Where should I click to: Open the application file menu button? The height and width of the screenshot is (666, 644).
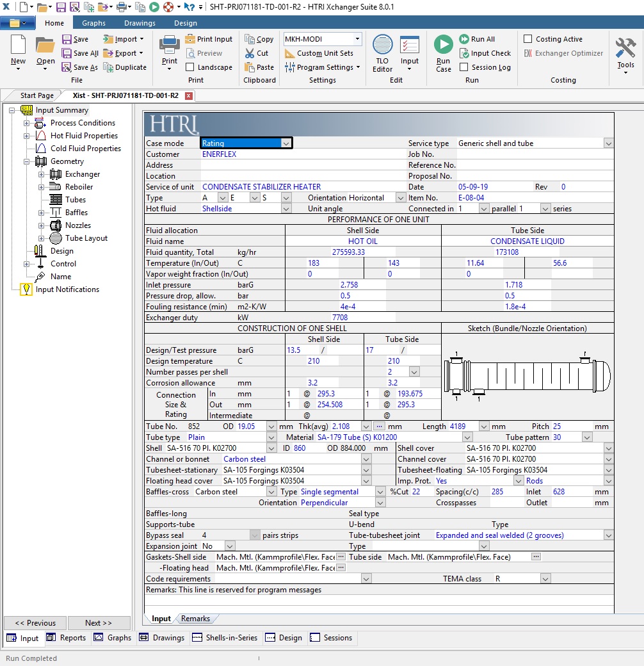(17, 23)
